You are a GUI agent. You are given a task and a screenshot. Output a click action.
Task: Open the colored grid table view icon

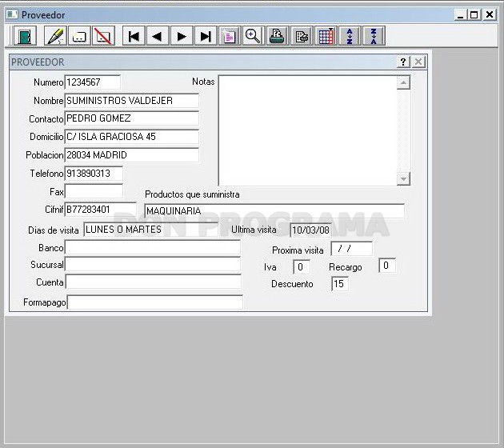[x=326, y=36]
